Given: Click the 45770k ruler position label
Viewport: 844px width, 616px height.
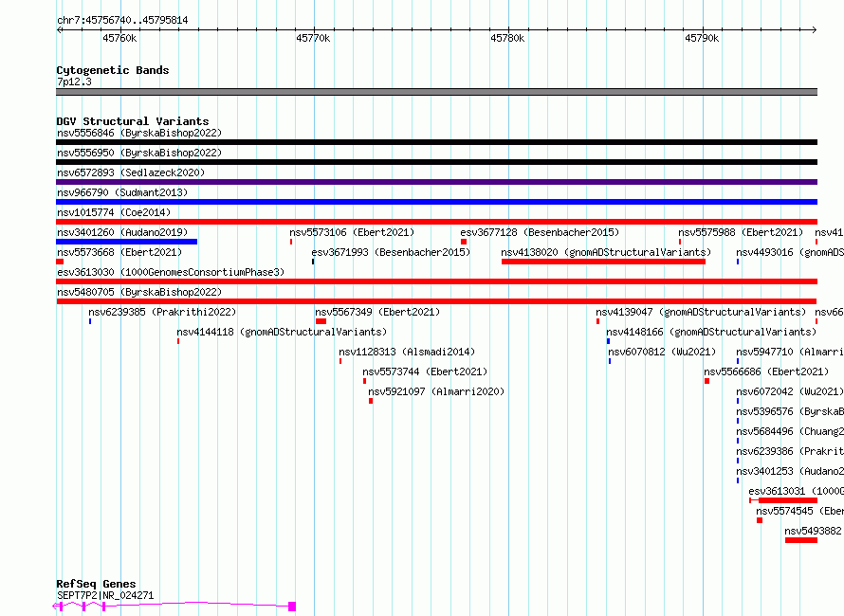Looking at the screenshot, I should coord(313,38).
